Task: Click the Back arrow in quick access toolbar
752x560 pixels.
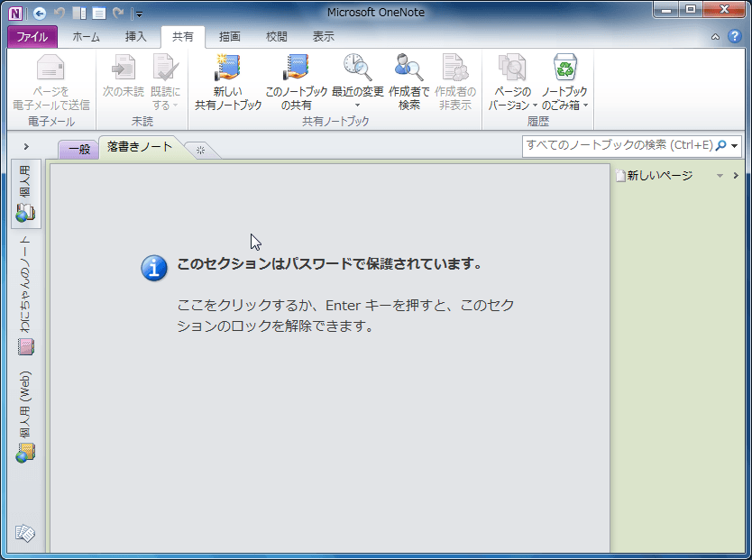Action: (x=40, y=14)
